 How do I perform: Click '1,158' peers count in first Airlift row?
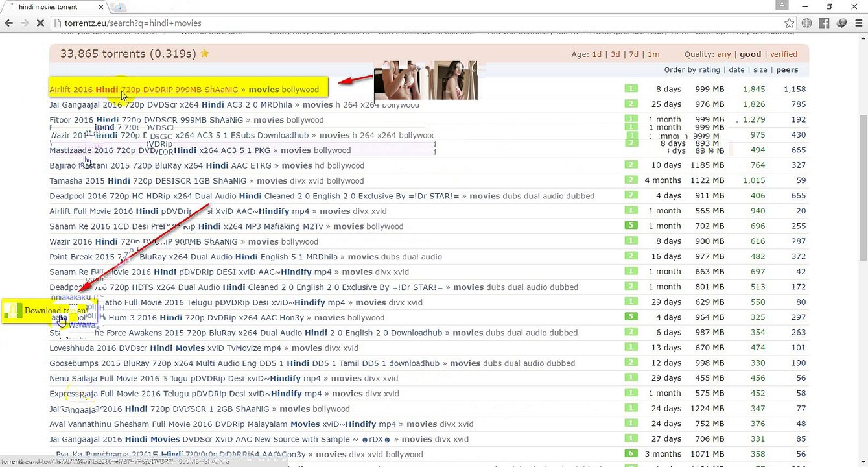(x=794, y=90)
